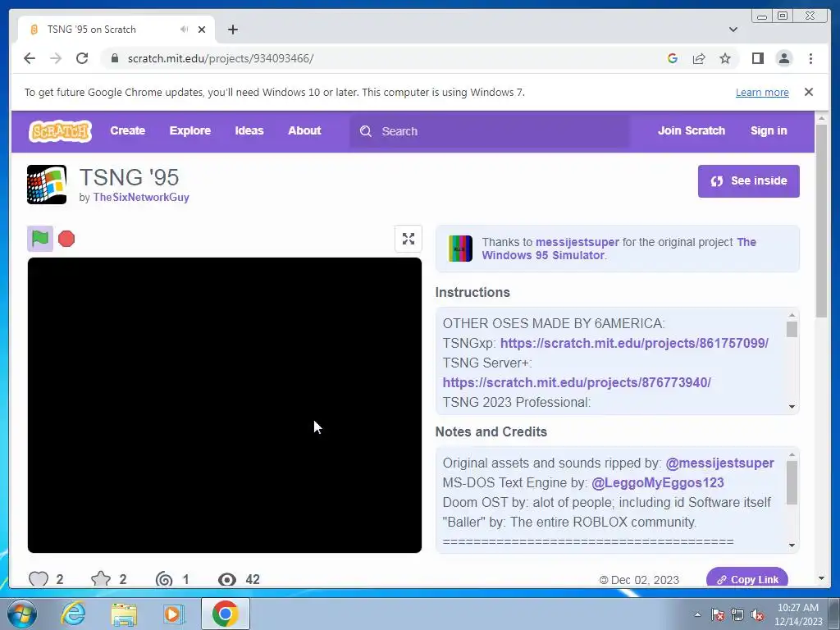
Task: Open The Windows 95 Simulator project thumbnail
Action: tap(460, 249)
